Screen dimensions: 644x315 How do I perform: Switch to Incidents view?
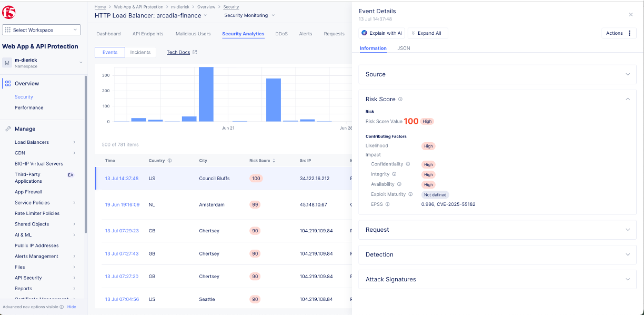[x=140, y=52]
